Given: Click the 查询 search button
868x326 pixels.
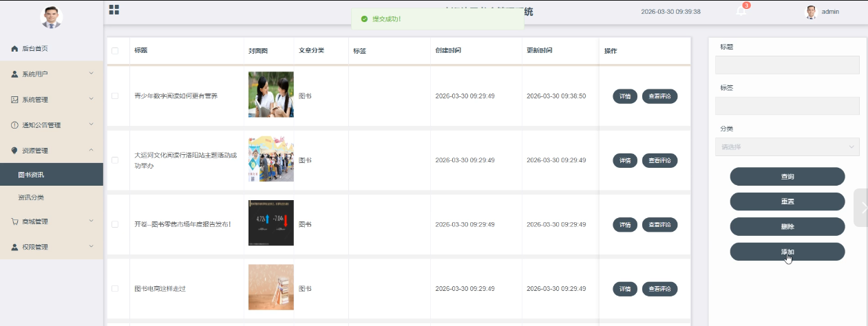Looking at the screenshot, I should pos(787,177).
